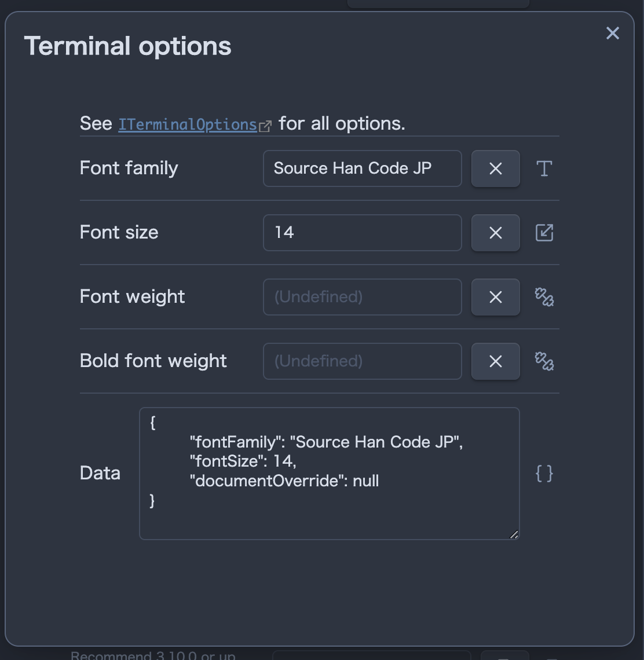Click the resize arrow icon beside Font size
The image size is (644, 660).
(544, 233)
